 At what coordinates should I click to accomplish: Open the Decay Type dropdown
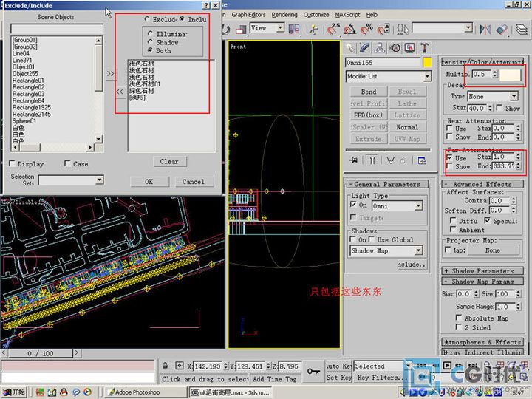[x=514, y=96]
